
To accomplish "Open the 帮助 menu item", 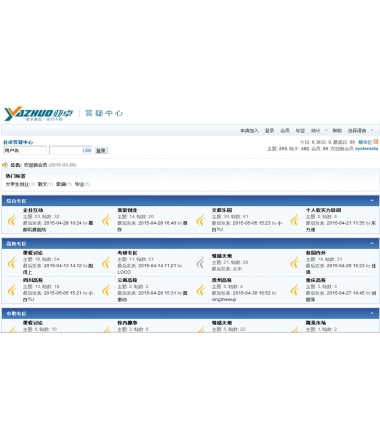I will point(337,131).
